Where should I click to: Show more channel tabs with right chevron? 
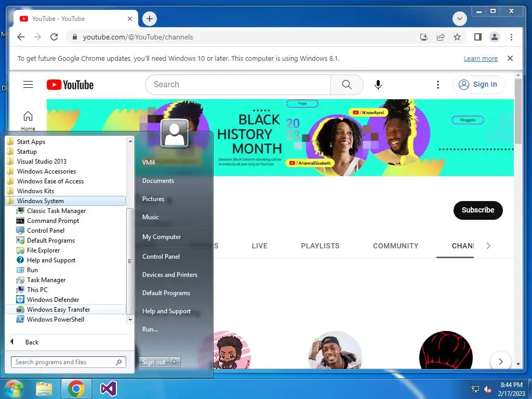tap(488, 246)
